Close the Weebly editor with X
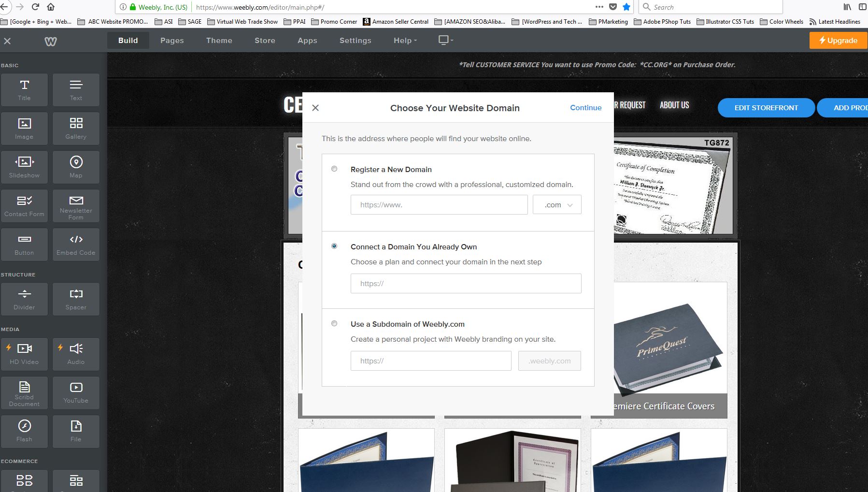The image size is (868, 492). [7, 41]
